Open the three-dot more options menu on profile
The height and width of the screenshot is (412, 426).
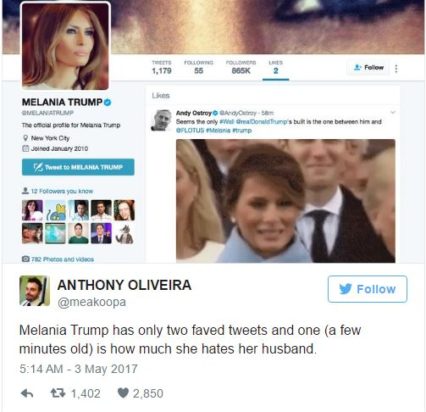[396, 69]
